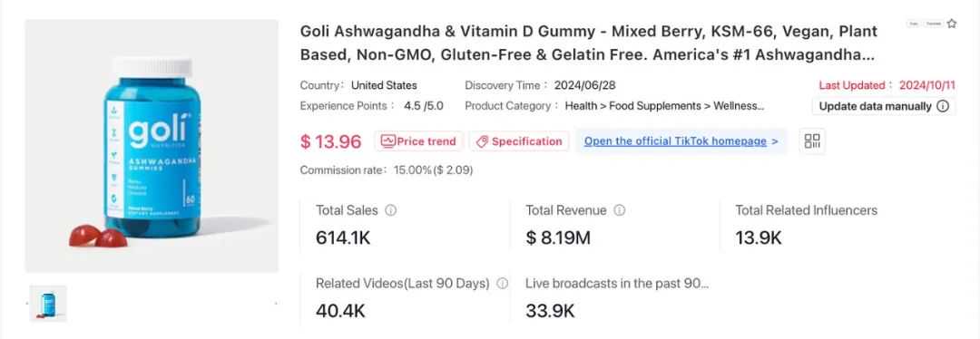Show the Total Sales info tooltip icon
980x339 pixels.
390,210
